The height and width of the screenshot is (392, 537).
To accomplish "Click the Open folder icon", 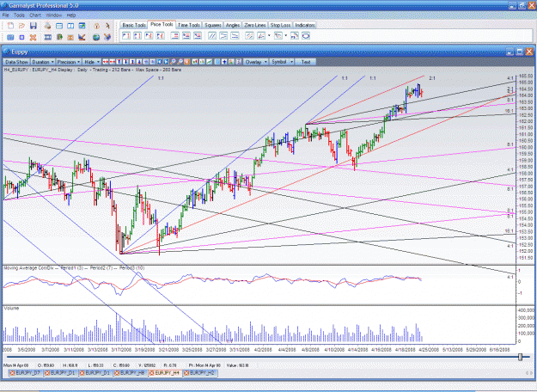I will point(22,26).
